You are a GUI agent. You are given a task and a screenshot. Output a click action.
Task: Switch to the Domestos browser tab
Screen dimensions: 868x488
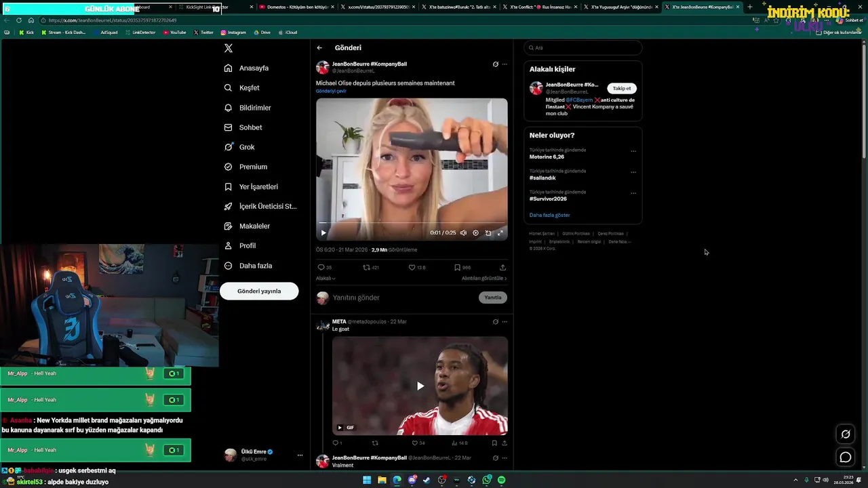click(x=297, y=7)
